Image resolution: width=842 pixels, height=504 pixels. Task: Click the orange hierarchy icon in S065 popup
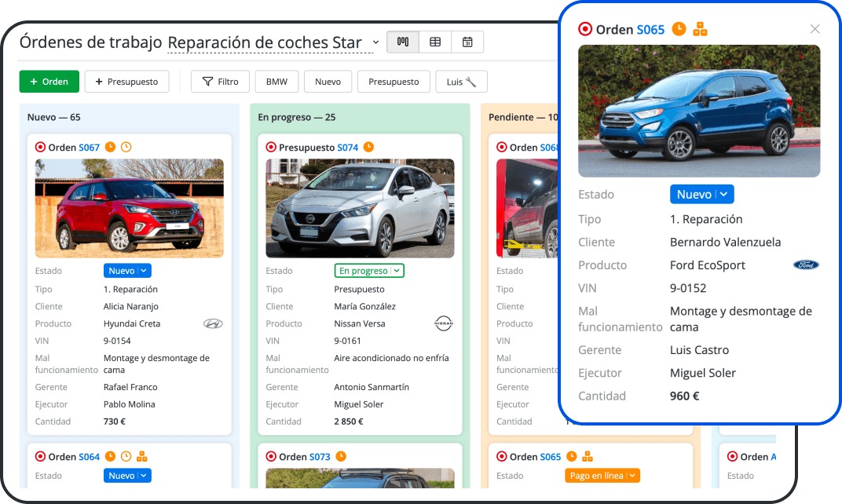(x=701, y=28)
